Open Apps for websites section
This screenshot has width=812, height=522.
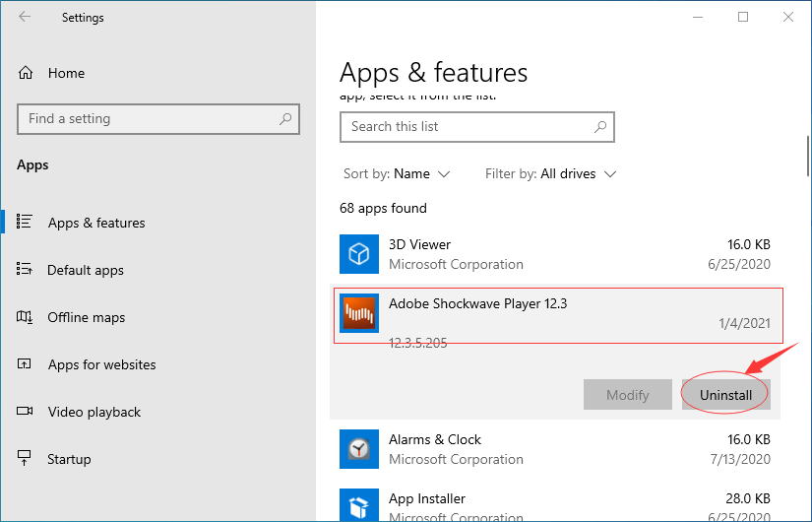[101, 364]
